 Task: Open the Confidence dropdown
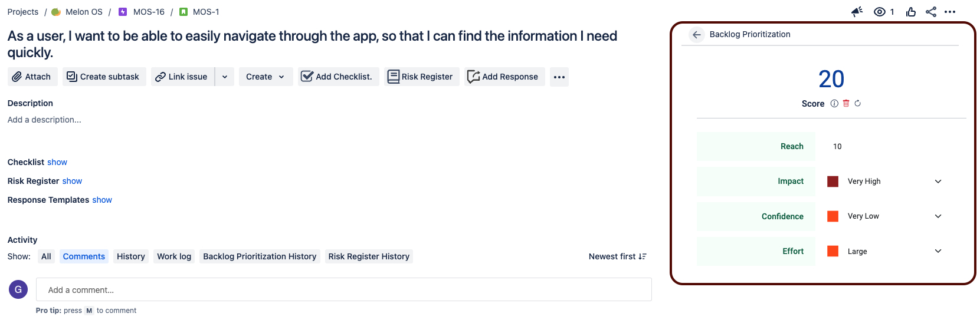[x=938, y=216]
